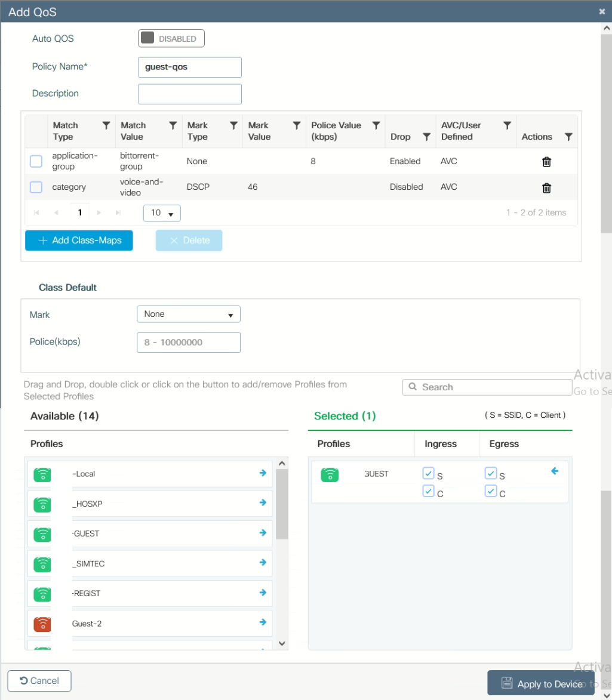The width and height of the screenshot is (612, 700).
Task: Click the Police(kbps) input field
Action: coord(189,343)
